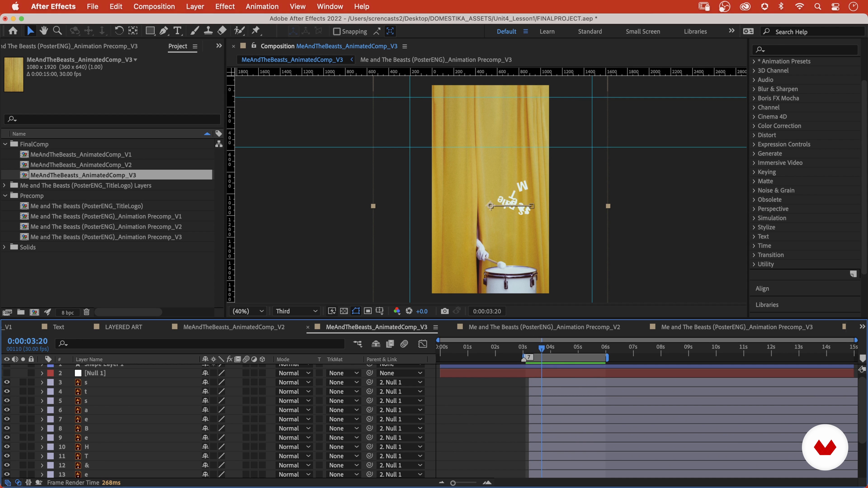Select the Selection (arrow) tool
Image resolution: width=868 pixels, height=488 pixels.
point(30,31)
